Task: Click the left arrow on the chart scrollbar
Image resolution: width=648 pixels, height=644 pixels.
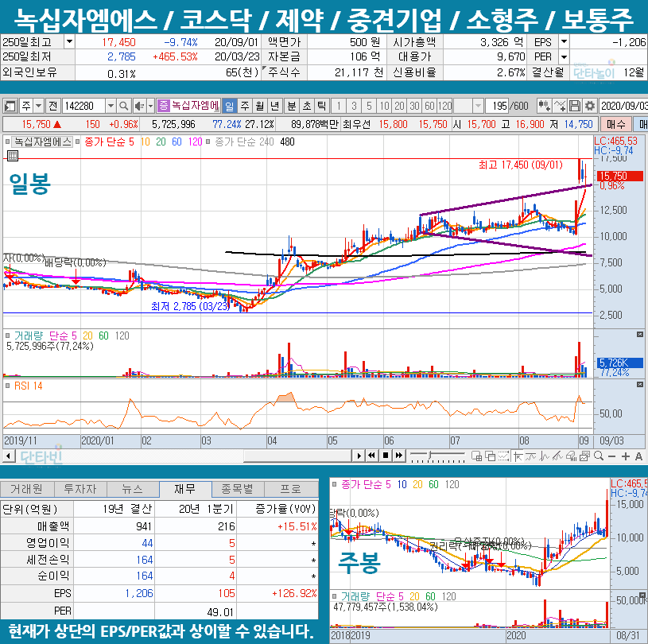Action: point(8,456)
